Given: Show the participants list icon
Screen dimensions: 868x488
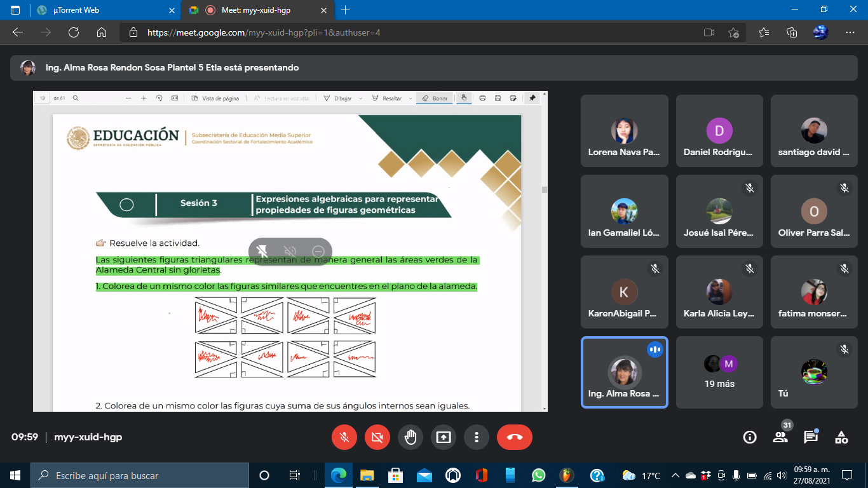Looking at the screenshot, I should pos(780,437).
